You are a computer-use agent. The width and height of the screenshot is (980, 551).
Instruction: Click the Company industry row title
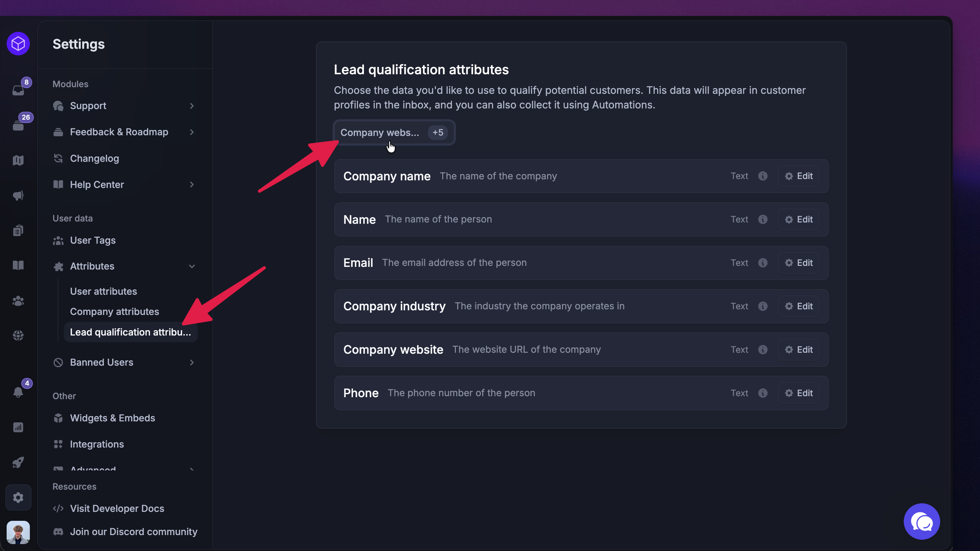point(394,306)
